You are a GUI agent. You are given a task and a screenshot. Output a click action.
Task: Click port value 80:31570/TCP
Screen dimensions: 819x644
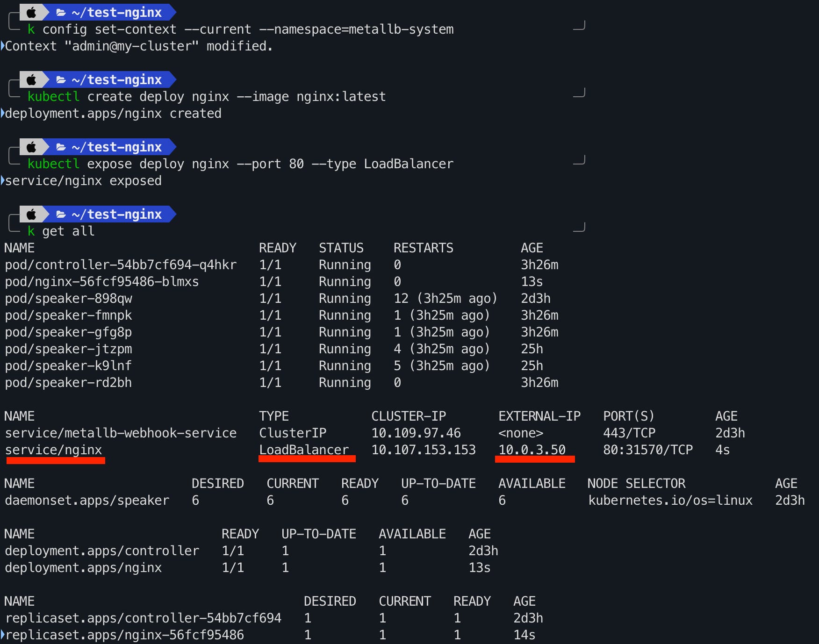pyautogui.click(x=648, y=450)
